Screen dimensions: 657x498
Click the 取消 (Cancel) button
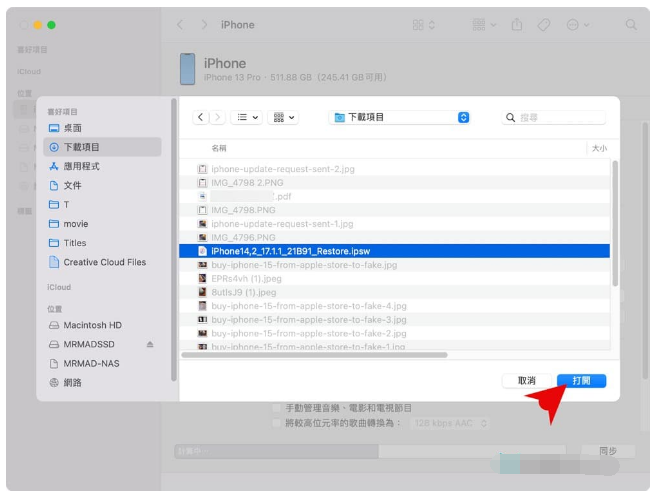point(527,381)
